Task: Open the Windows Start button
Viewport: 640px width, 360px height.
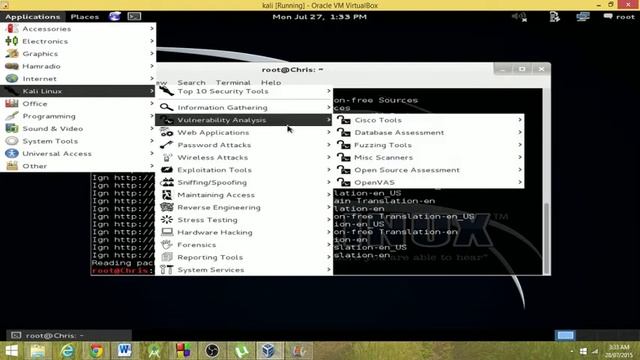Action: point(12,351)
